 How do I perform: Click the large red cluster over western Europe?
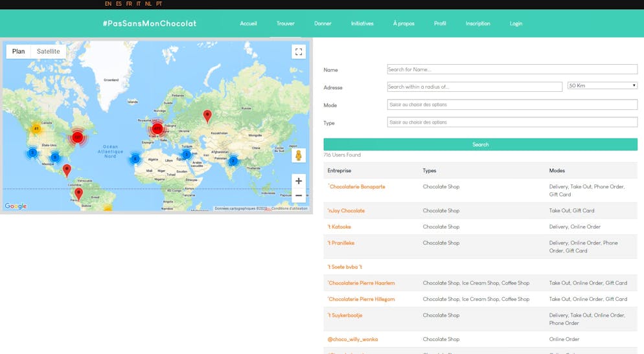157,128
